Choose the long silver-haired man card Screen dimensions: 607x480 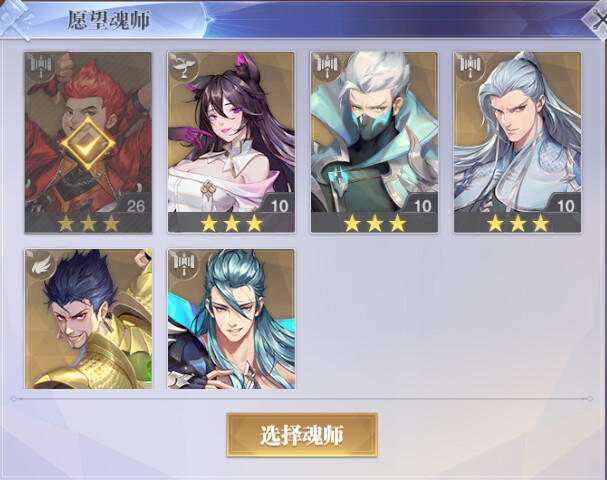pos(518,142)
